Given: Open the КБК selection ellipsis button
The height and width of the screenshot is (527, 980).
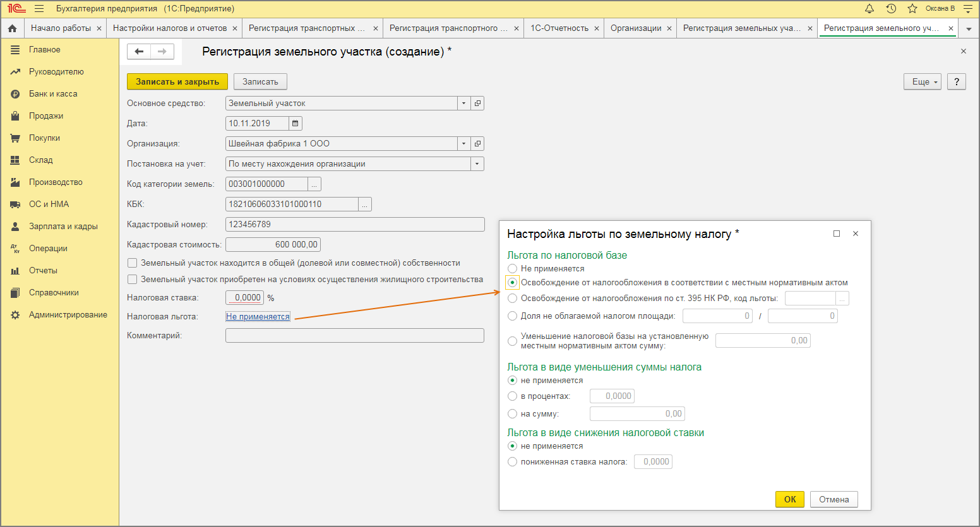Looking at the screenshot, I should 365,204.
